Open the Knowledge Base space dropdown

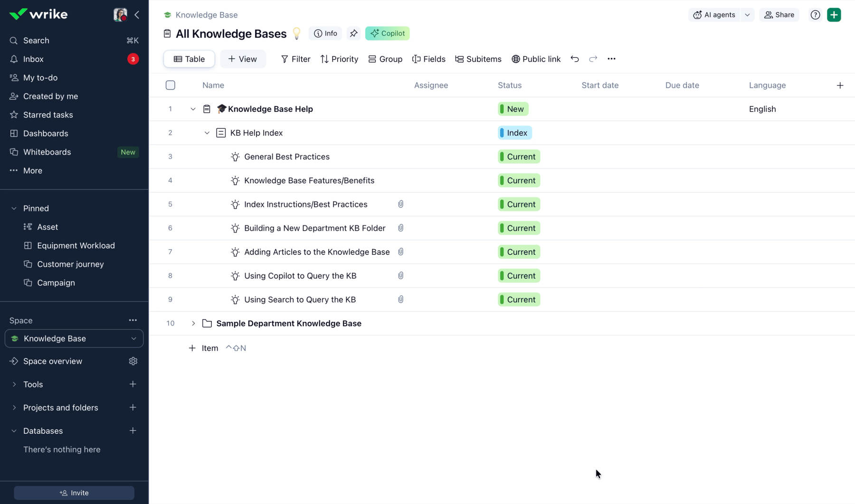tap(74, 338)
